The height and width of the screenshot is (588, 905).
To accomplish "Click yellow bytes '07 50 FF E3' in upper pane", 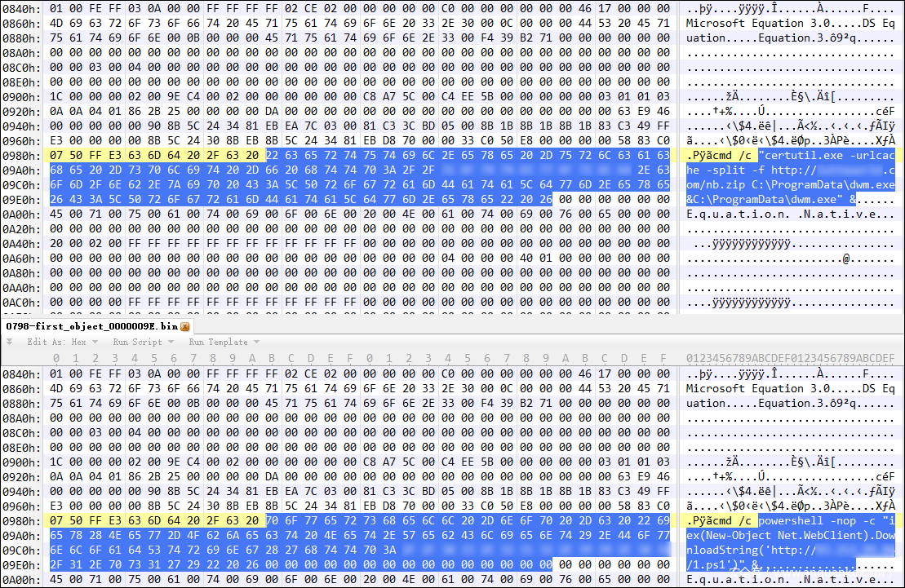I will (x=86, y=155).
